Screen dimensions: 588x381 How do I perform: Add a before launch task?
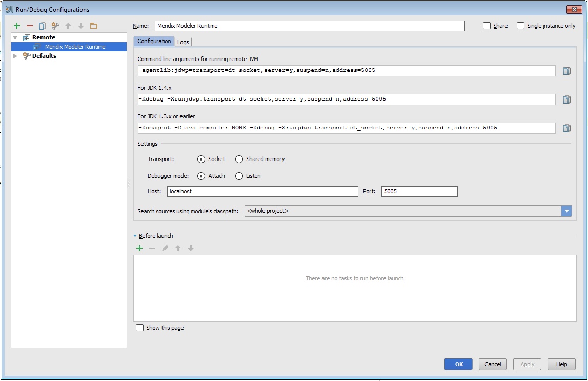point(139,248)
